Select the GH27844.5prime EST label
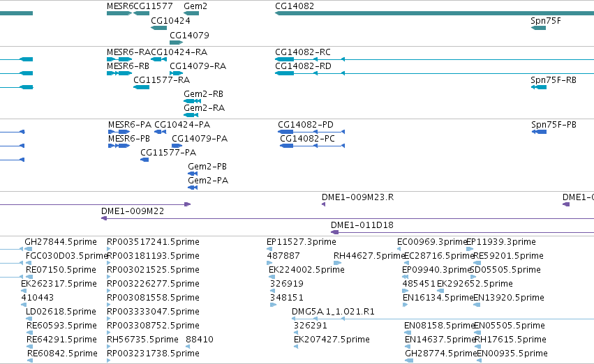 point(61,242)
